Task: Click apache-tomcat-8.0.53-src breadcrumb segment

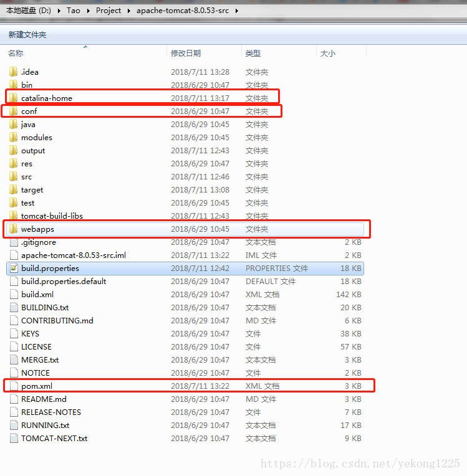Action: [183, 11]
